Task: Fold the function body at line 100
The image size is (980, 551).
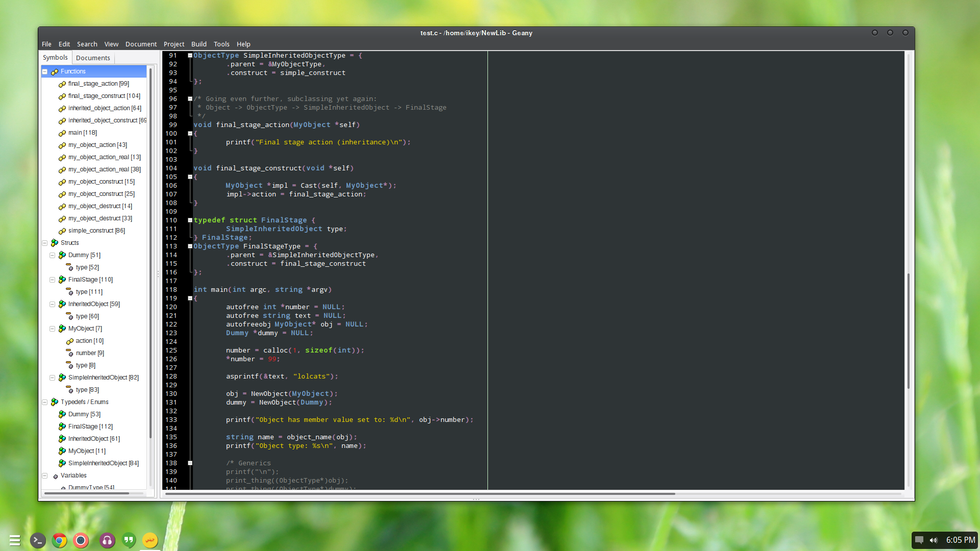Action: 190,134
